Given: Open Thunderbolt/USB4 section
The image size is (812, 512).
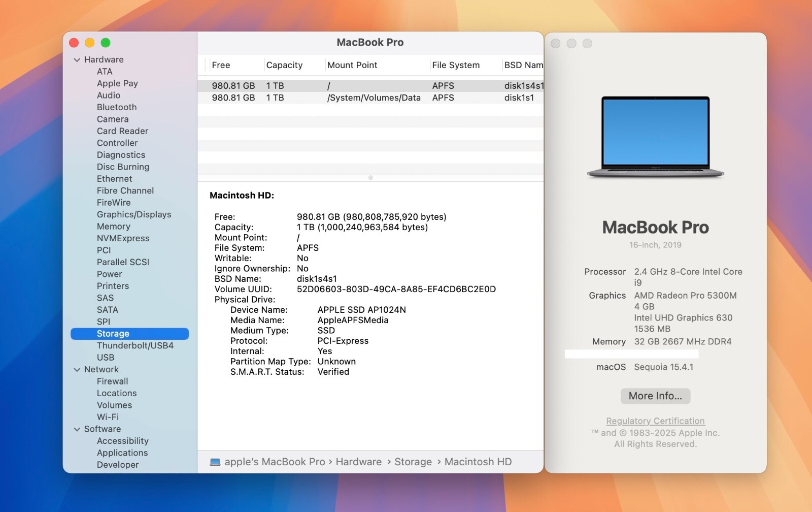Looking at the screenshot, I should tap(135, 345).
